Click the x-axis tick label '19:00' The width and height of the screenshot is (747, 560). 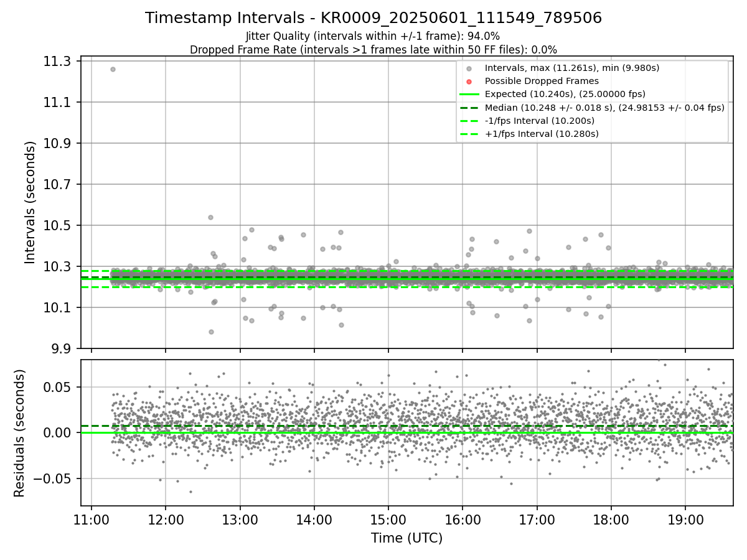click(685, 520)
